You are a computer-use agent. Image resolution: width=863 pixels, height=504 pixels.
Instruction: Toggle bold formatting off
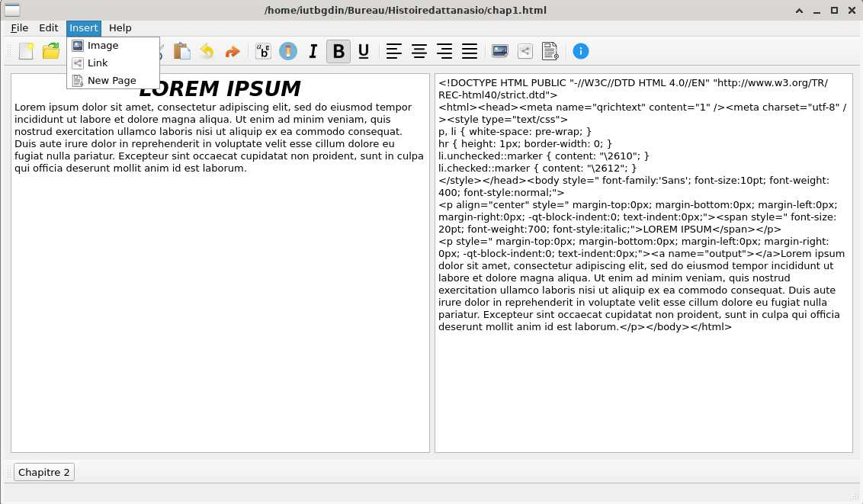[x=338, y=51]
